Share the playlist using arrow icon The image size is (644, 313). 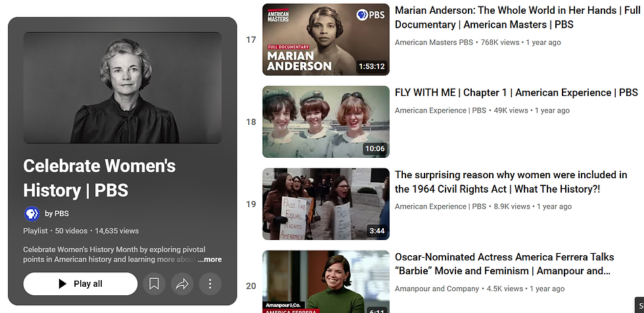pos(182,284)
